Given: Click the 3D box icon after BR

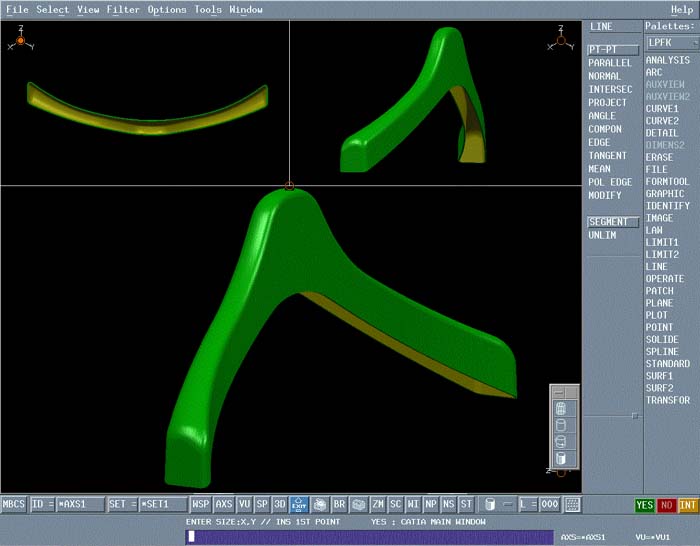Looking at the screenshot, I should pos(358,505).
